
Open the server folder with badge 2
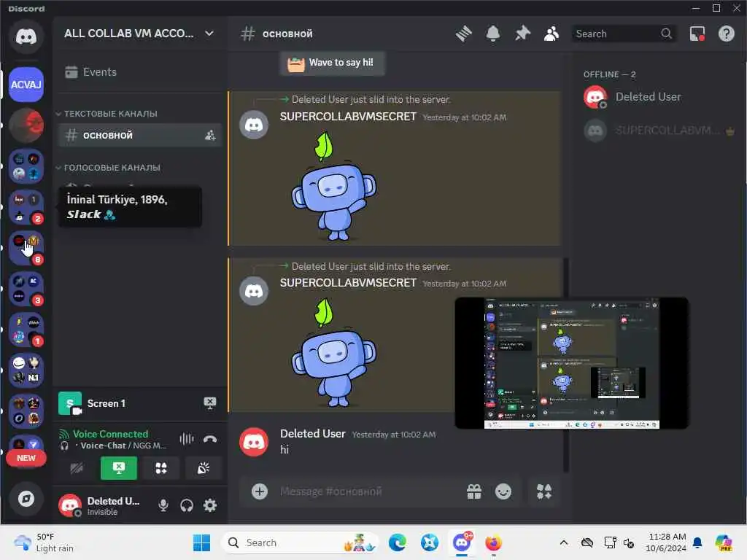click(26, 207)
